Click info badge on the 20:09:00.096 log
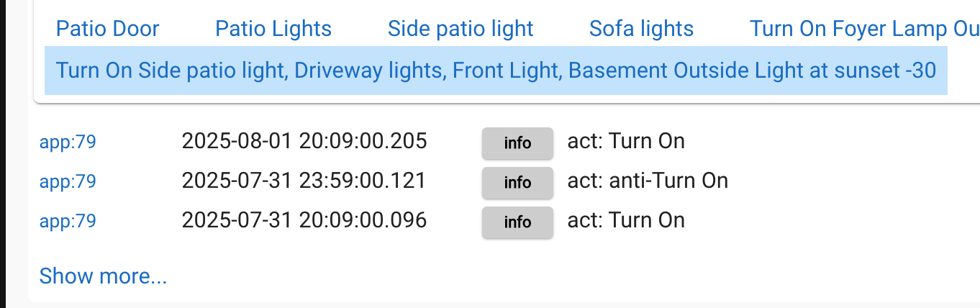The image size is (980, 308). 517,222
